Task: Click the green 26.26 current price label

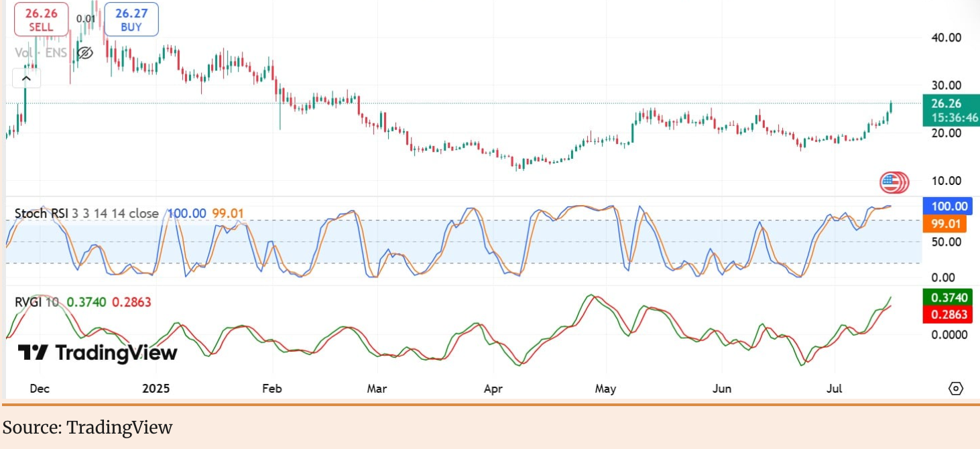Action: point(951,111)
